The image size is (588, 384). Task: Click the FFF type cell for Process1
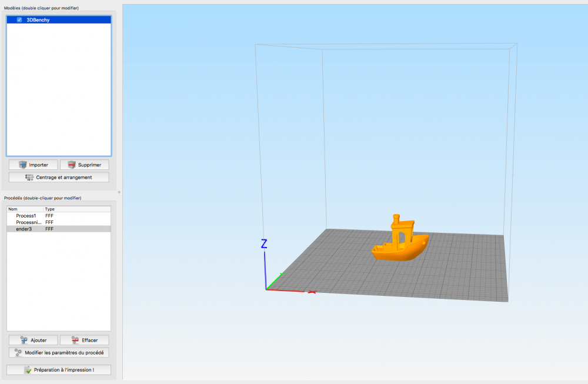pos(49,216)
